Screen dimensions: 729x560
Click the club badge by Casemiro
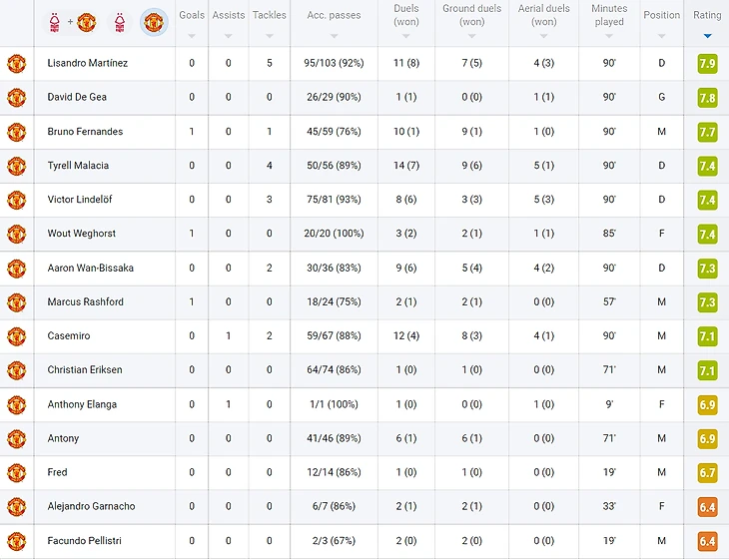tap(16, 336)
